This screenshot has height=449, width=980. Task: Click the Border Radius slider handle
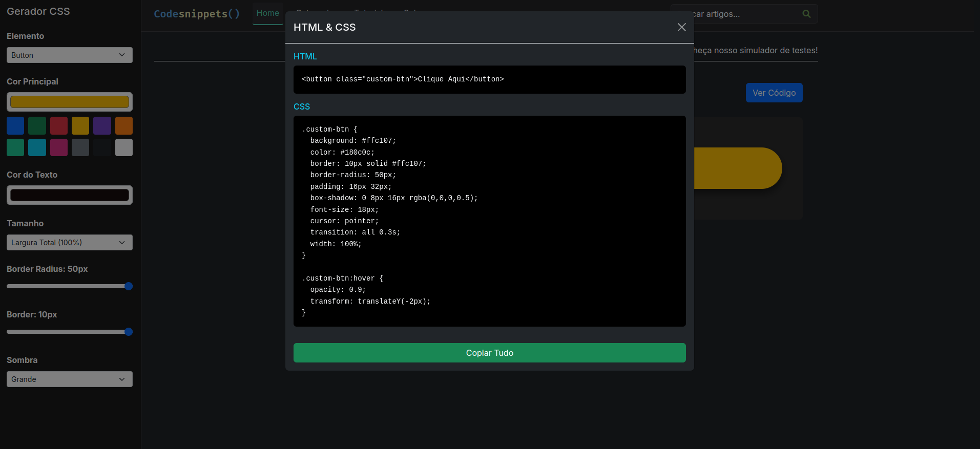pos(129,286)
